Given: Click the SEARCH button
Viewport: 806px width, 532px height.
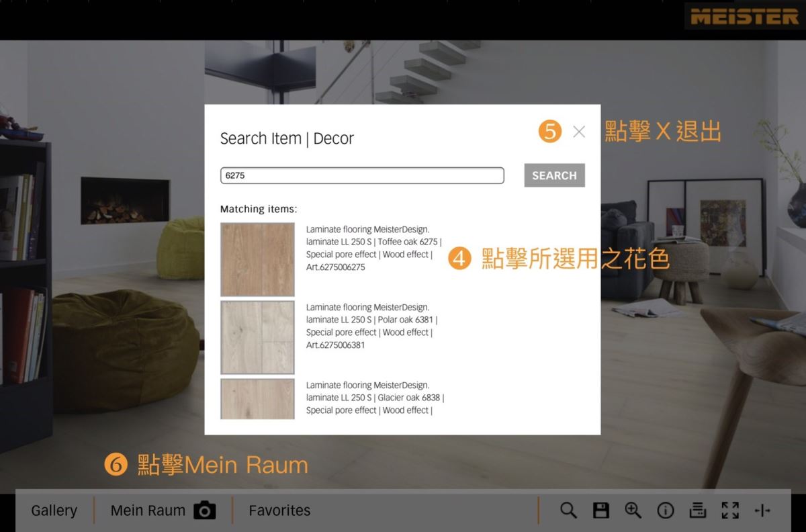Looking at the screenshot, I should tap(555, 175).
